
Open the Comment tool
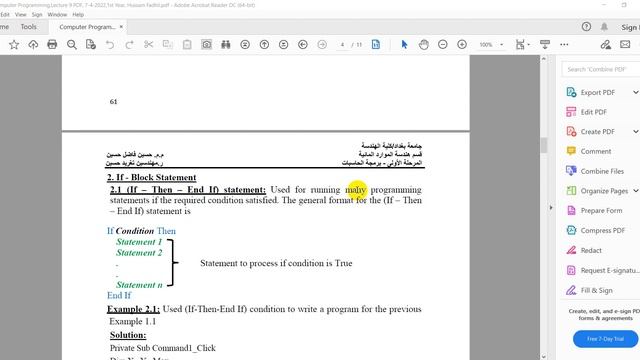click(x=589, y=151)
